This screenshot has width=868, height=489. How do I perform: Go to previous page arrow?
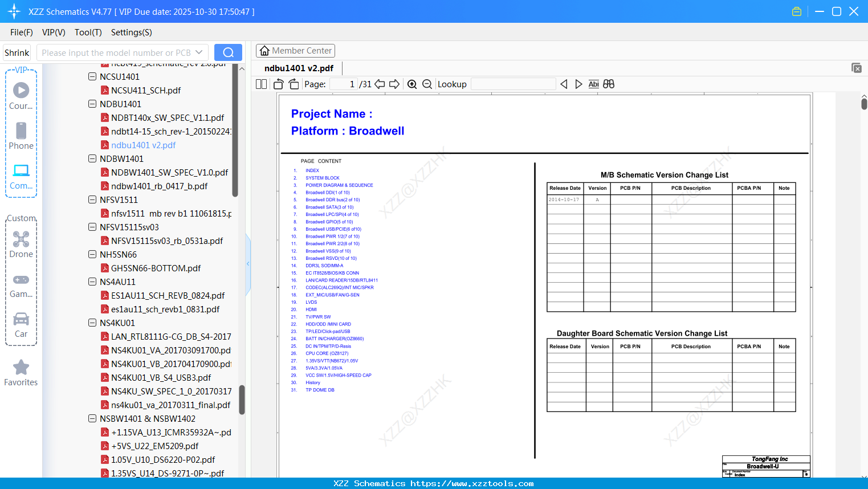tap(380, 84)
